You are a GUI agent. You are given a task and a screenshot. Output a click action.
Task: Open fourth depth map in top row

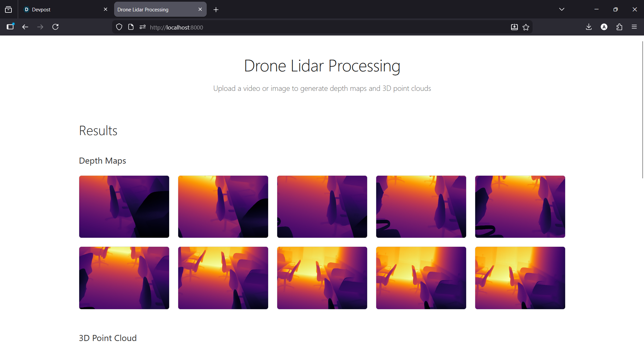click(421, 207)
